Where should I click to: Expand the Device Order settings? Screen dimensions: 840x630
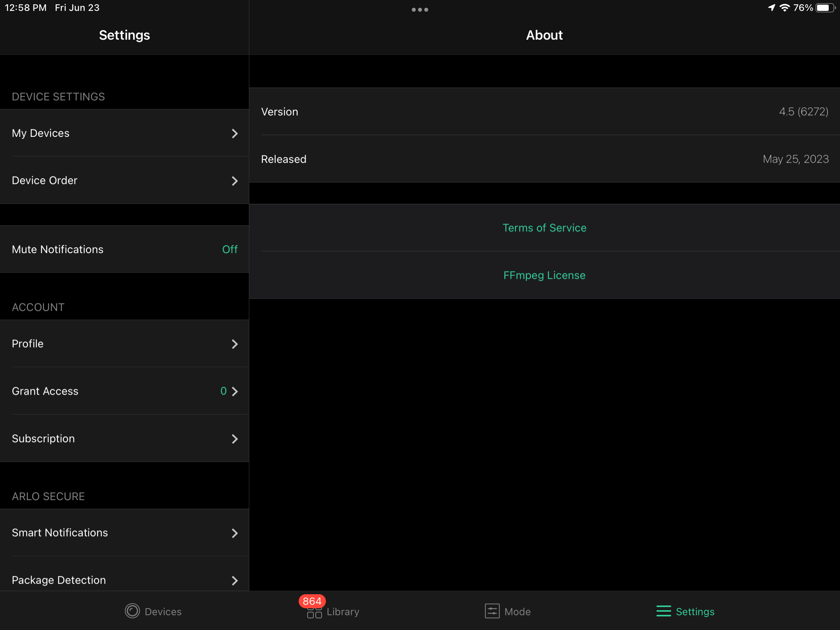[124, 180]
